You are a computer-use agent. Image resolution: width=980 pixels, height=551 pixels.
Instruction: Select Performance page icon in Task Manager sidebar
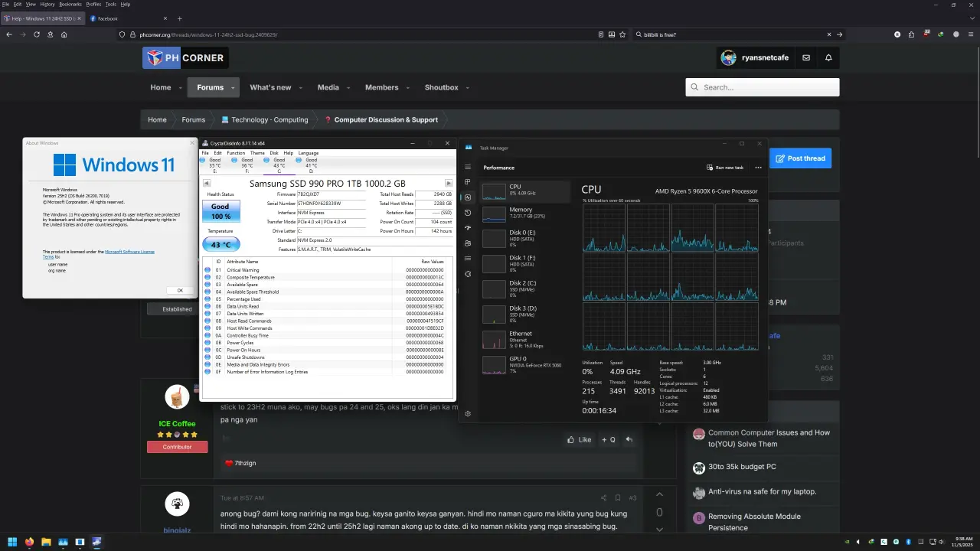click(468, 197)
